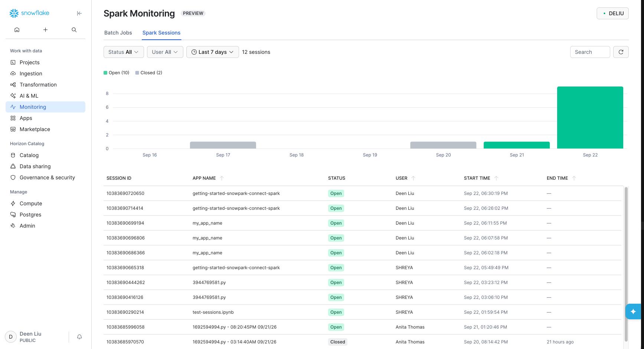The width and height of the screenshot is (644, 349).
Task: Click the AI & ML sparkle icon
Action: click(13, 96)
